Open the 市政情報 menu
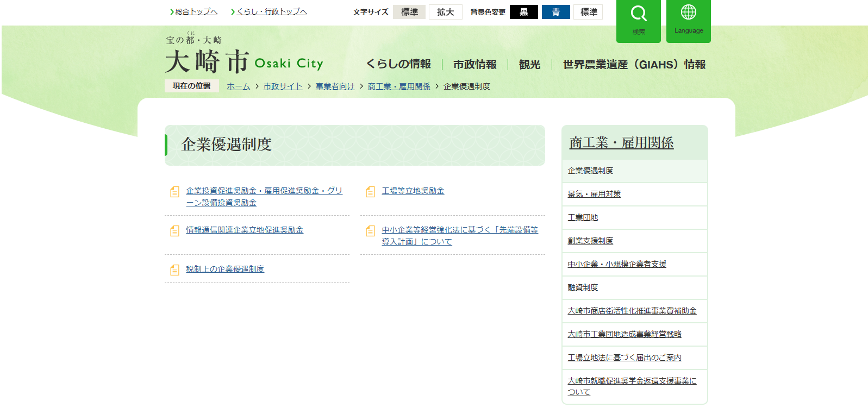The height and width of the screenshot is (420, 868). (x=475, y=64)
